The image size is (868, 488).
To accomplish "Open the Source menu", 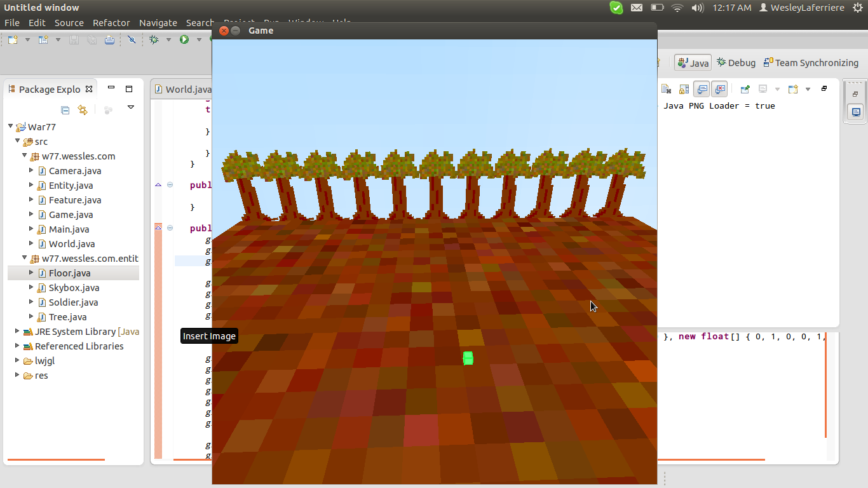I will click(x=69, y=22).
